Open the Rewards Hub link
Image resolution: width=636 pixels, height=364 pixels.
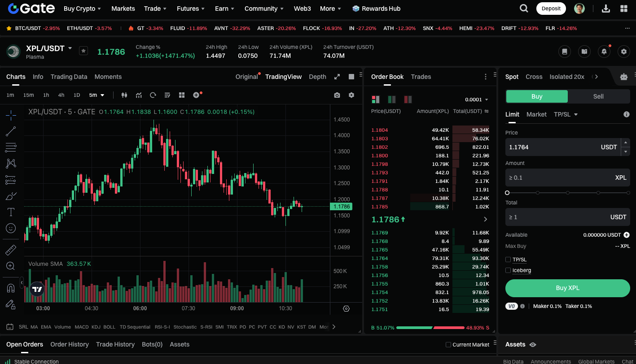[x=376, y=9]
